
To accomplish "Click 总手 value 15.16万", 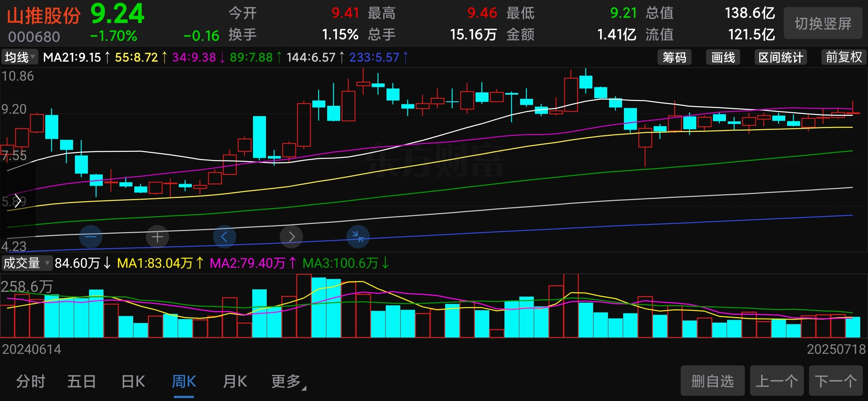I will coord(473,35).
